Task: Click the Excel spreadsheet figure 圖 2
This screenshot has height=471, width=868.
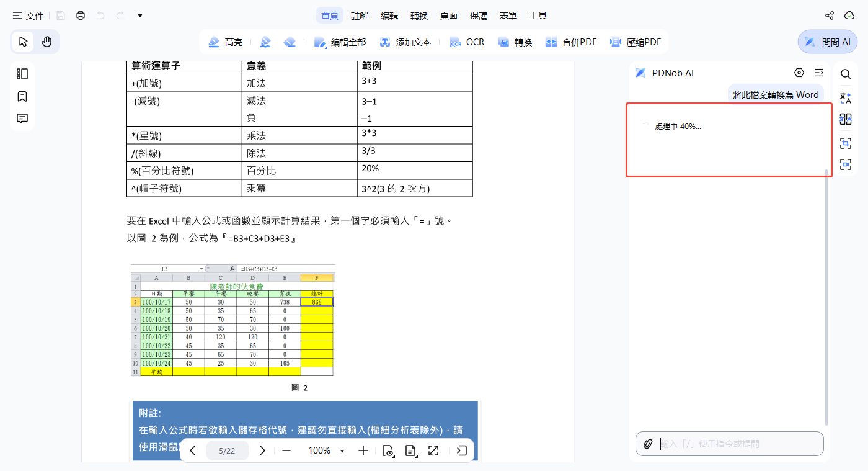Action: coord(232,320)
